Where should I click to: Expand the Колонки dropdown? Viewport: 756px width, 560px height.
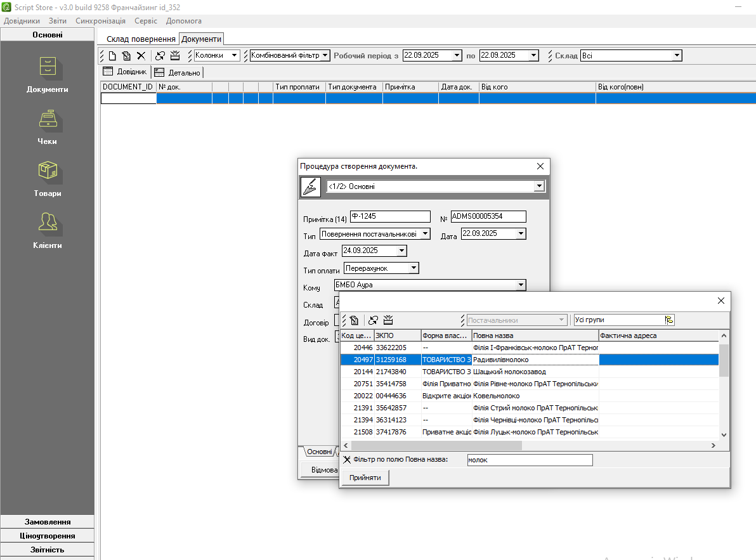tap(235, 56)
